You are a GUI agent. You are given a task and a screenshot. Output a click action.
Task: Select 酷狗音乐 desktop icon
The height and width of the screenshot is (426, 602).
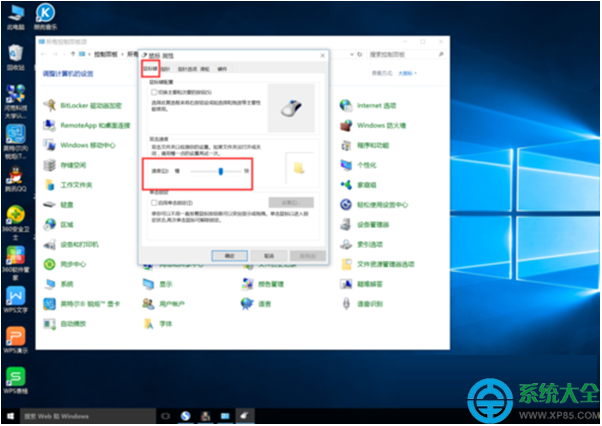coord(45,17)
